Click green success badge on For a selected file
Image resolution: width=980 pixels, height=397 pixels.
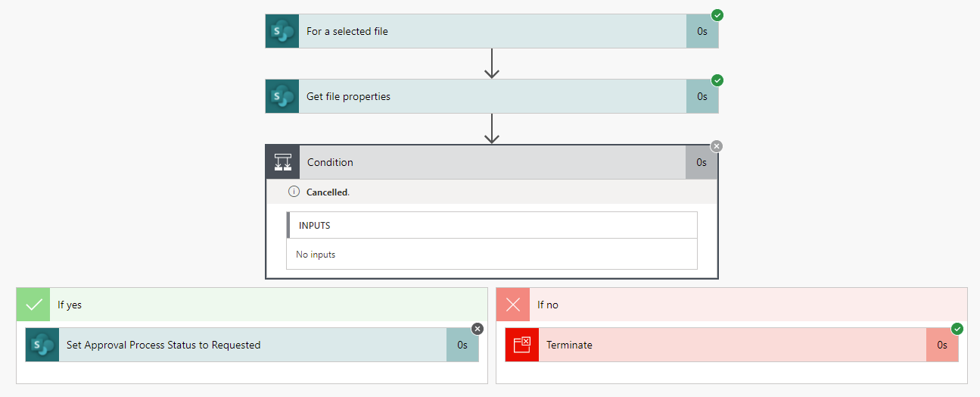pyautogui.click(x=717, y=15)
